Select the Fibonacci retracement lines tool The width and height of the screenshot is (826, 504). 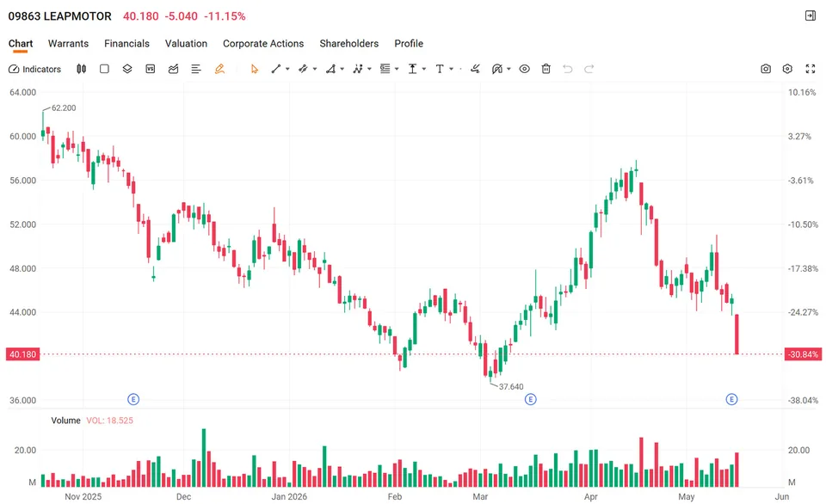point(385,69)
